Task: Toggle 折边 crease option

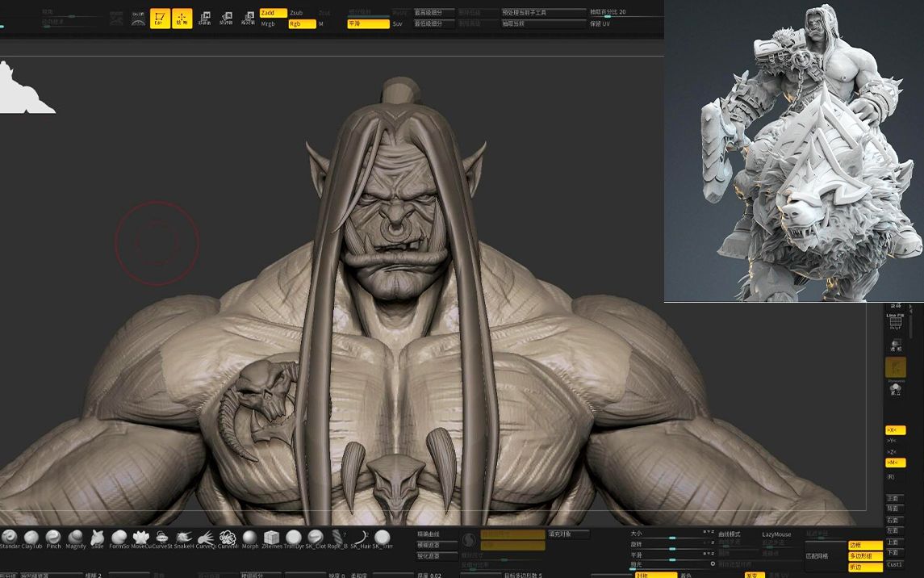Action: 865,567
